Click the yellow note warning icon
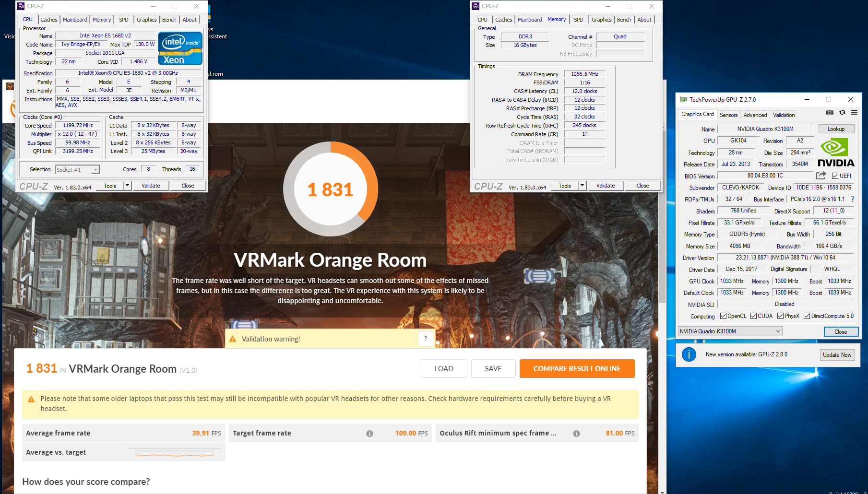The height and width of the screenshot is (494, 868). [31, 399]
